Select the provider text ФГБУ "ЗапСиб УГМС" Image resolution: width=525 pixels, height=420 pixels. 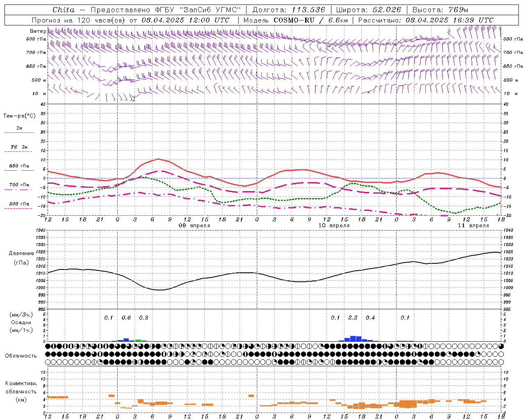(198, 10)
